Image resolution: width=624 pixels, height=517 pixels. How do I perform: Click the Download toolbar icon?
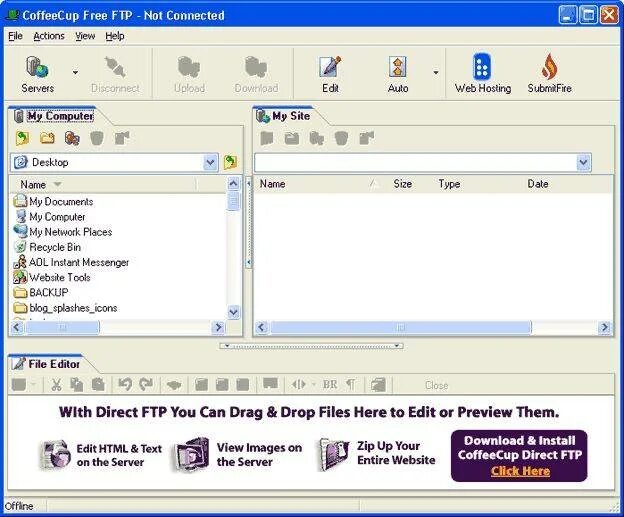256,74
